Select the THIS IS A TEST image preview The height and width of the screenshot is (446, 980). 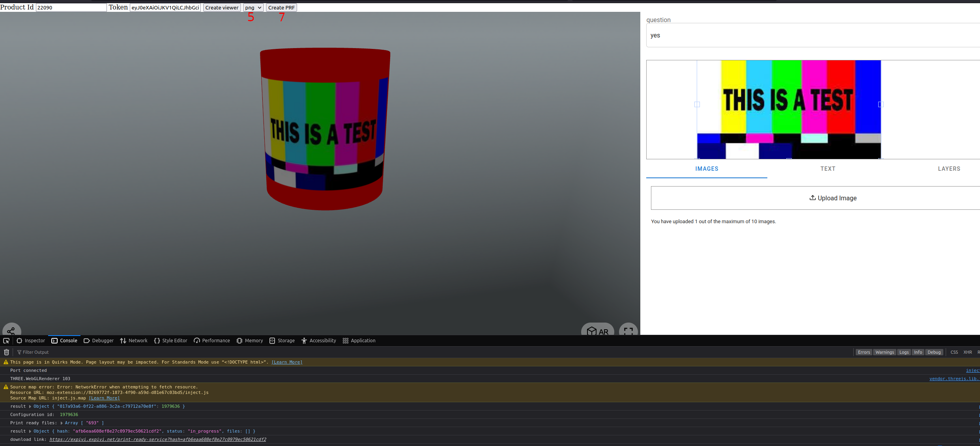click(789, 110)
